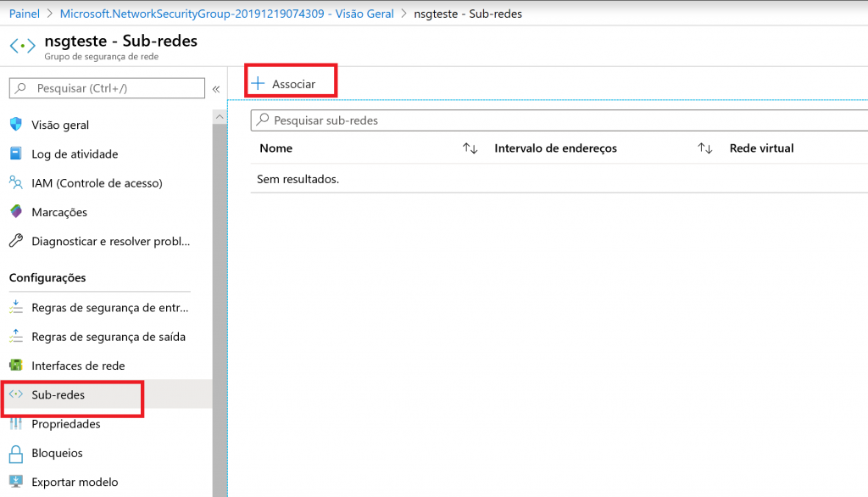Image resolution: width=868 pixels, height=497 pixels.
Task: Focus the Pesquisar sub-redes search field
Action: 559,120
